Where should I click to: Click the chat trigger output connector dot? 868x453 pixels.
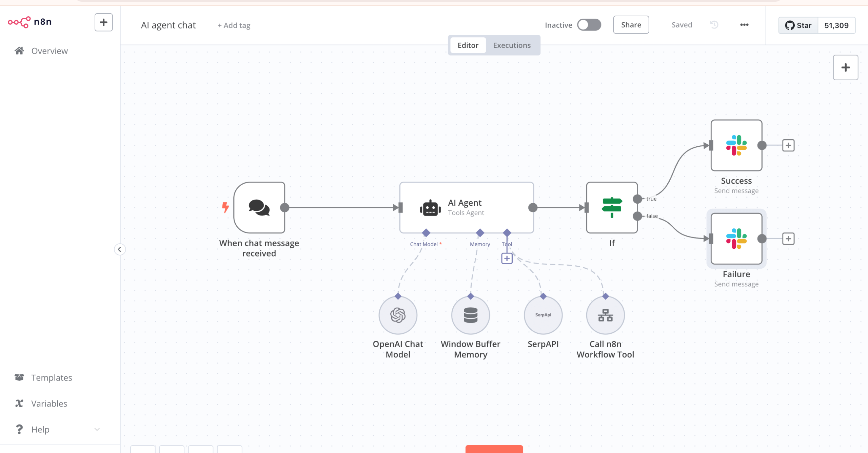[285, 207]
